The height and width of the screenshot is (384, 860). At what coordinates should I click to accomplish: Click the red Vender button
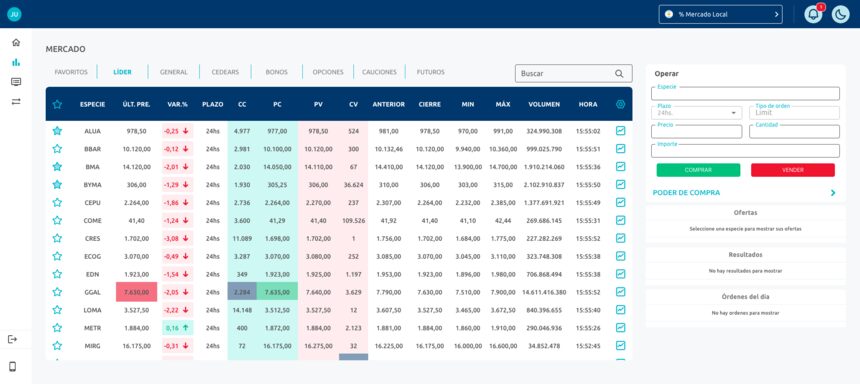coord(793,170)
